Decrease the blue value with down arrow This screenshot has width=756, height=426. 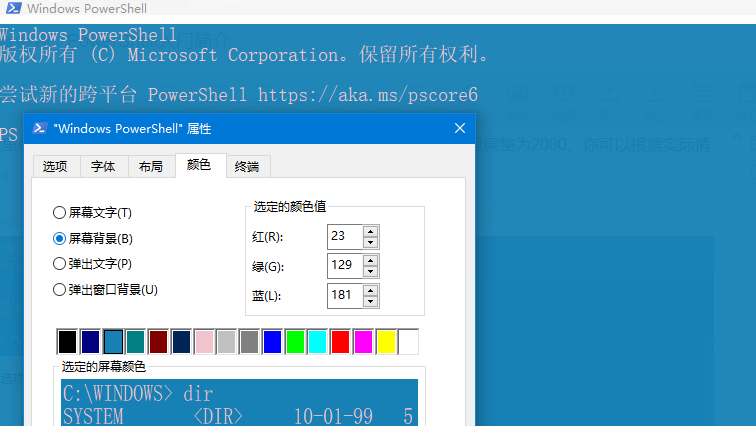[x=370, y=301]
